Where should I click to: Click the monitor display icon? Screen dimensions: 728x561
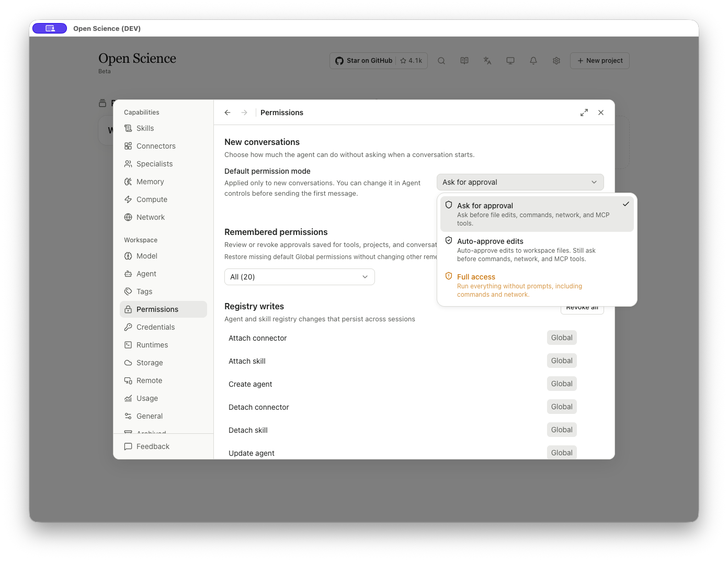coord(510,61)
